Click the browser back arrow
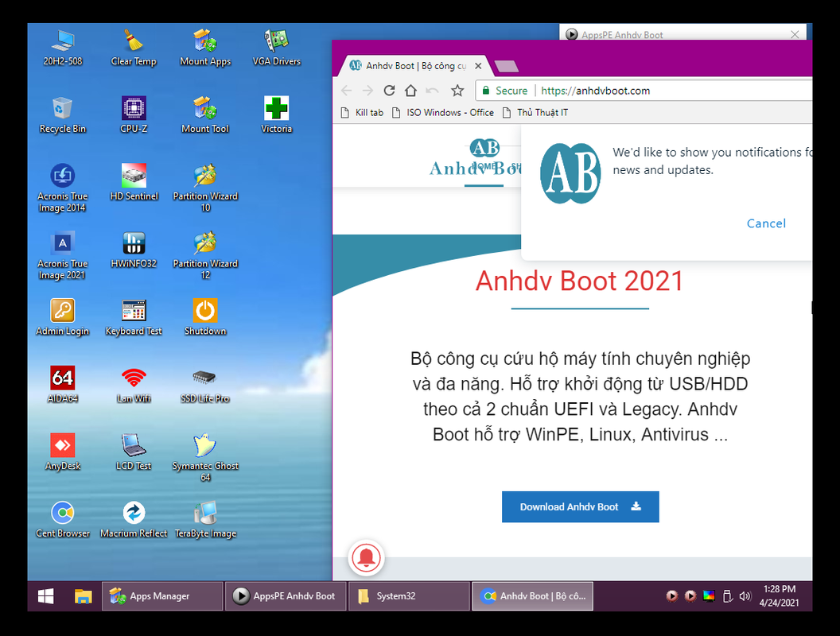This screenshot has height=636, width=840. coord(346,91)
